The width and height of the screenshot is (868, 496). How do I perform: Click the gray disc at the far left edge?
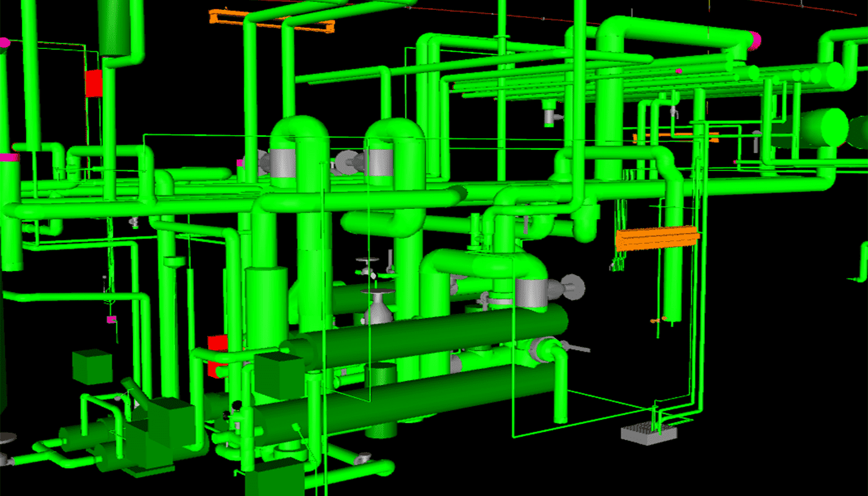pos(6,438)
